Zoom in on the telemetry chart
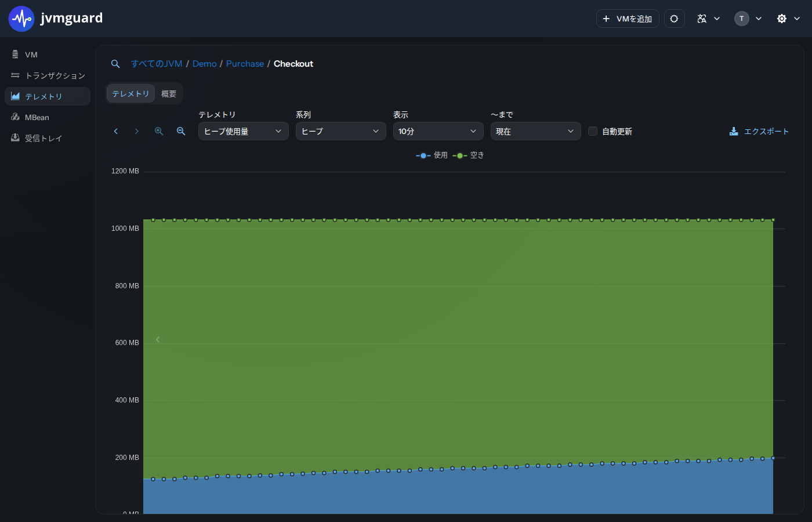812x522 pixels. pos(159,132)
